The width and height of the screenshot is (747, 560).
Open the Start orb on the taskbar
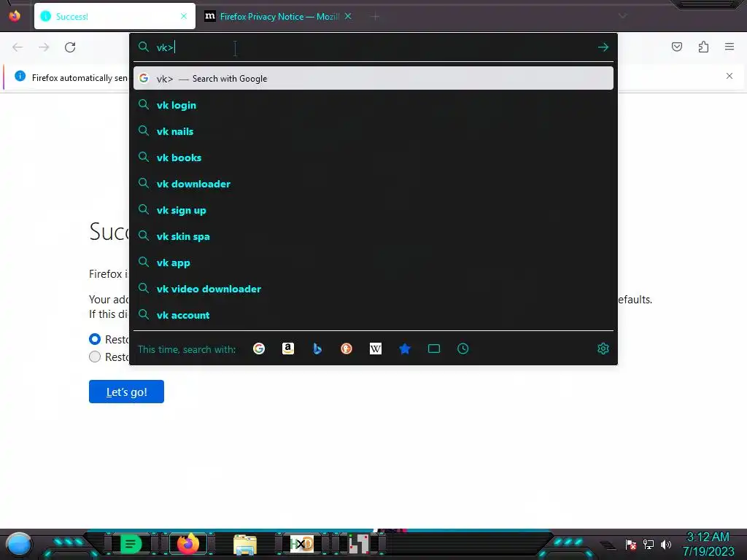19,544
